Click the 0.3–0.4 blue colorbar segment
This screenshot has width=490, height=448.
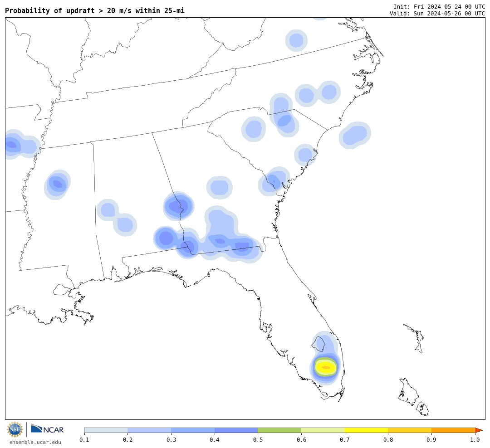point(193,430)
